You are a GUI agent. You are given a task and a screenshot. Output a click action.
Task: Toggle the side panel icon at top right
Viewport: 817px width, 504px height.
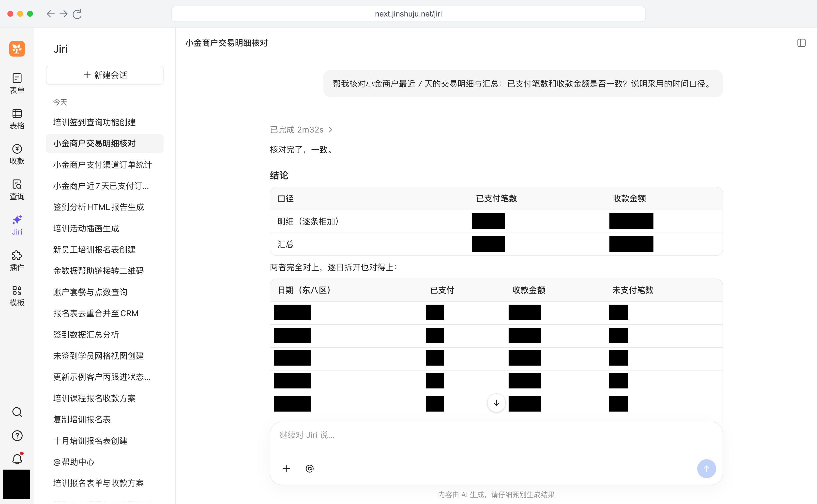click(801, 43)
